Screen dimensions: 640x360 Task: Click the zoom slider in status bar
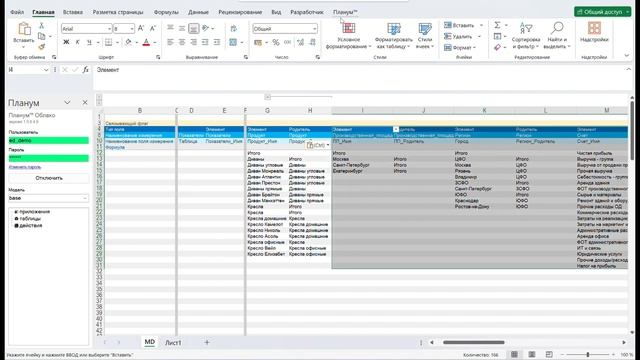[x=588, y=355]
